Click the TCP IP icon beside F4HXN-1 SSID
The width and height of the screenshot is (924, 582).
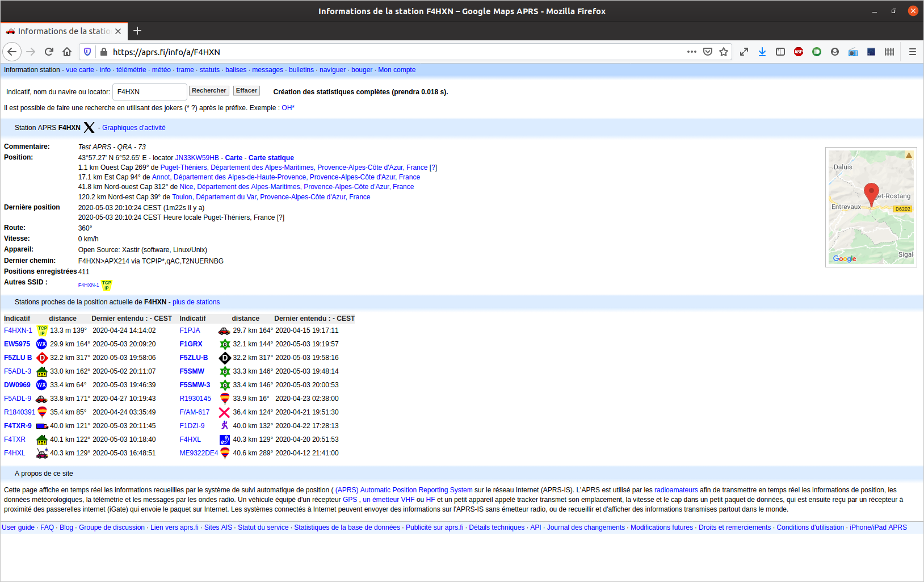[x=107, y=285]
